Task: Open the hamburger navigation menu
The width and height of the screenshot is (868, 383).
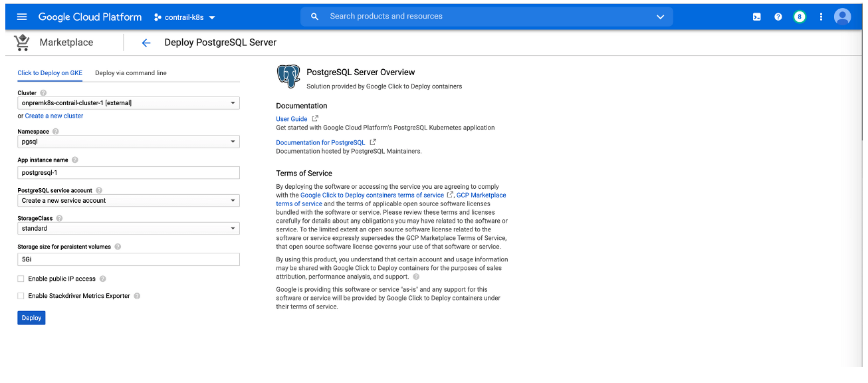Action: point(22,17)
